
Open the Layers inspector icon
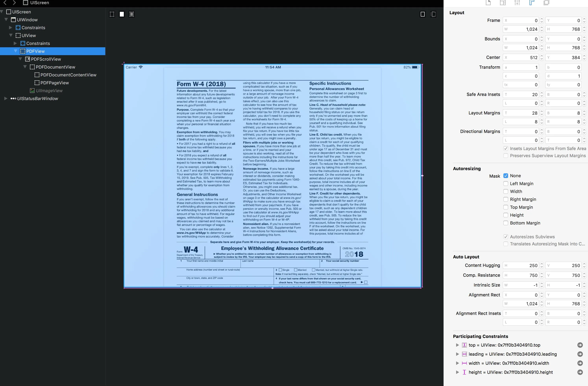tap(546, 3)
